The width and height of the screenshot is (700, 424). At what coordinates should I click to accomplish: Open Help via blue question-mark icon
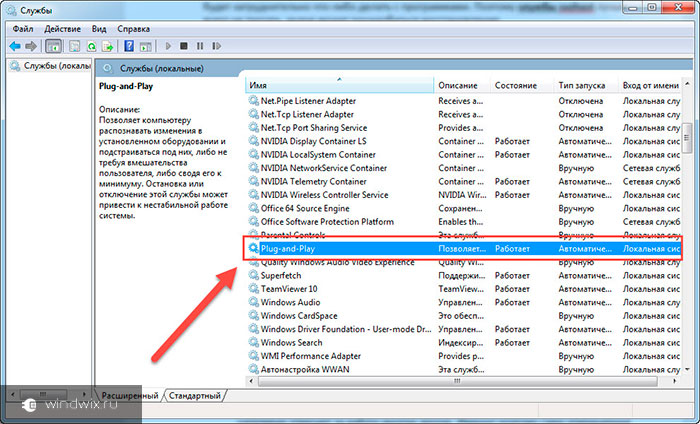(x=127, y=46)
